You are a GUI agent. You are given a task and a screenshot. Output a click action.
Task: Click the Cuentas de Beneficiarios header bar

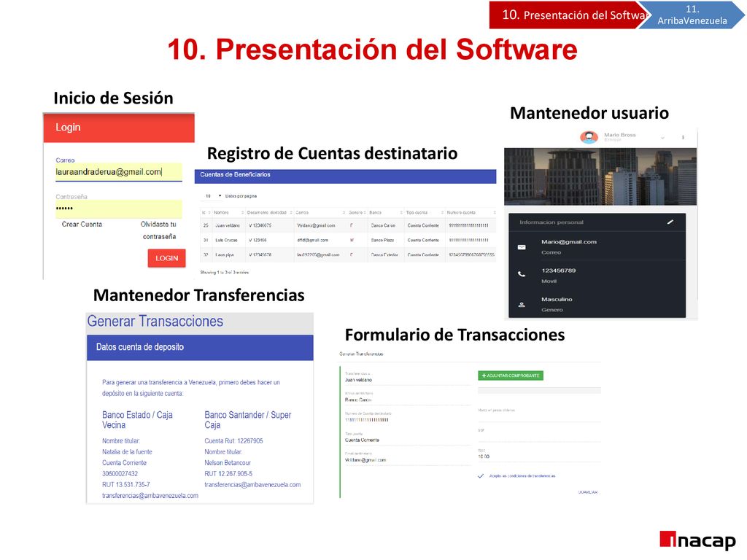click(345, 176)
